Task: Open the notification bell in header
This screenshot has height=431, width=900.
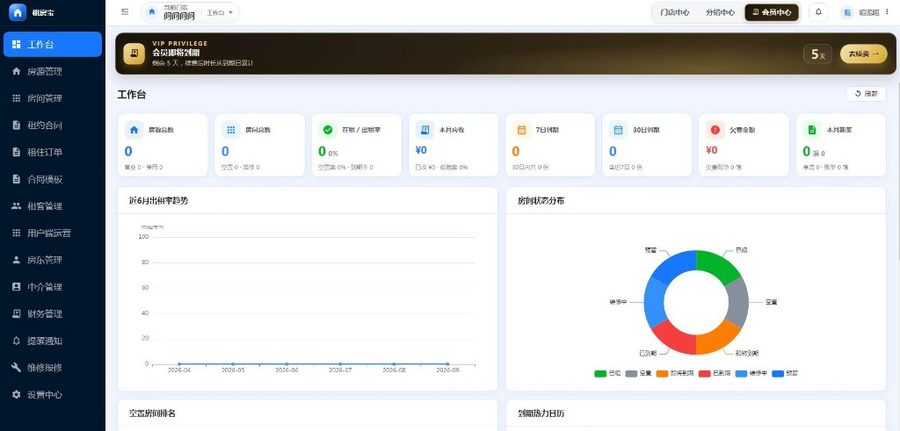Action: [818, 12]
